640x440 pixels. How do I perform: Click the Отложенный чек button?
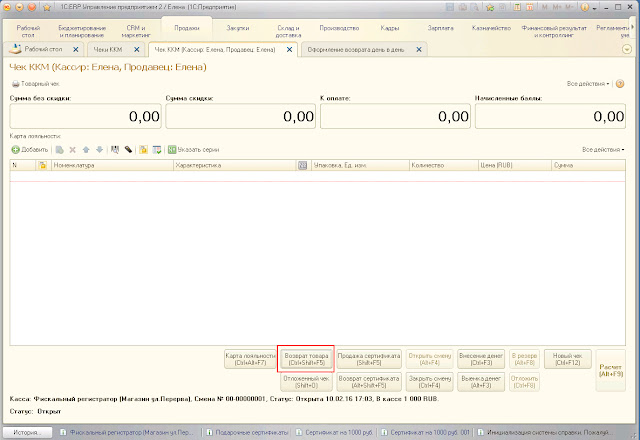point(306,382)
